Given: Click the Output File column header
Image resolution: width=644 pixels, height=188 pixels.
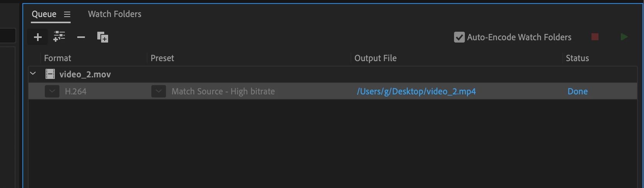Looking at the screenshot, I should [x=376, y=58].
